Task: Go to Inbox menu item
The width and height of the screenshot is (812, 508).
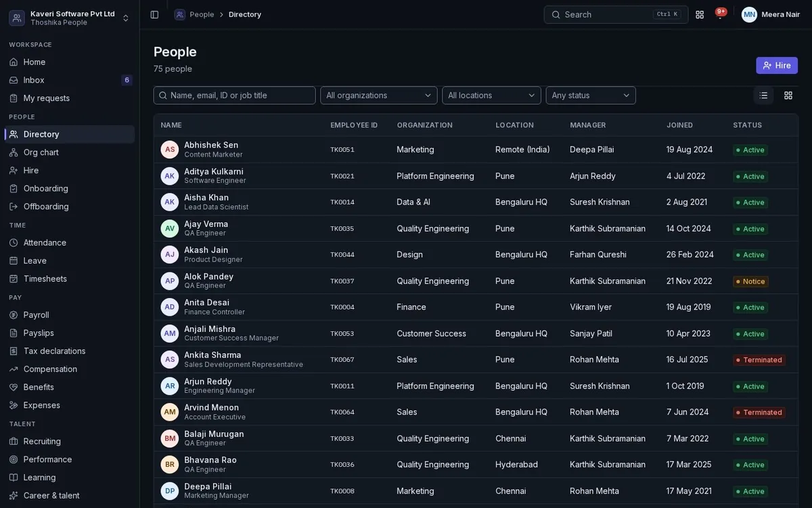Action: click(70, 80)
